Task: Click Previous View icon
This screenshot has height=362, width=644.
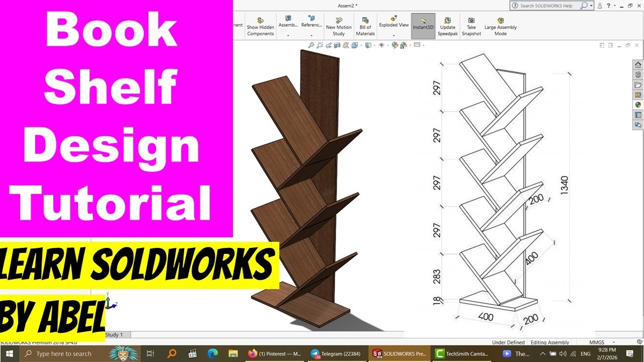Action: click(329, 45)
